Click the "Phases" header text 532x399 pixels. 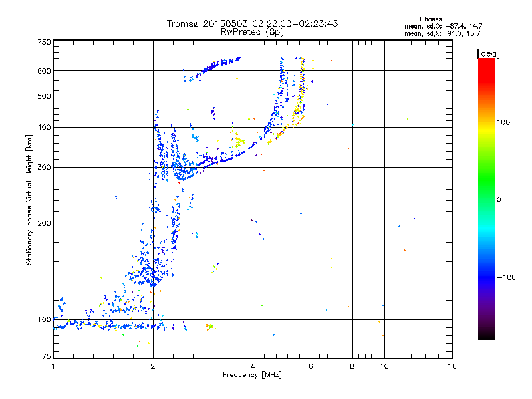coord(430,19)
